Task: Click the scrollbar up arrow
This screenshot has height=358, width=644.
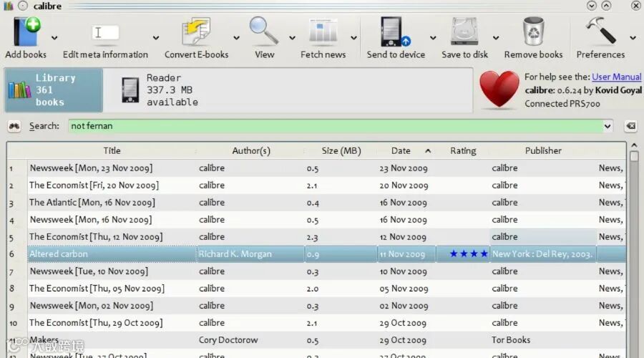Action: click(x=634, y=145)
